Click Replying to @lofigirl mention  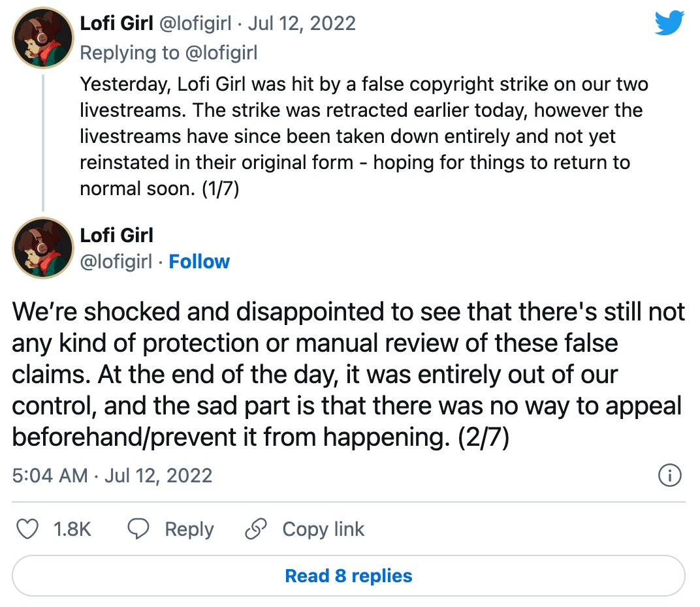point(221,53)
